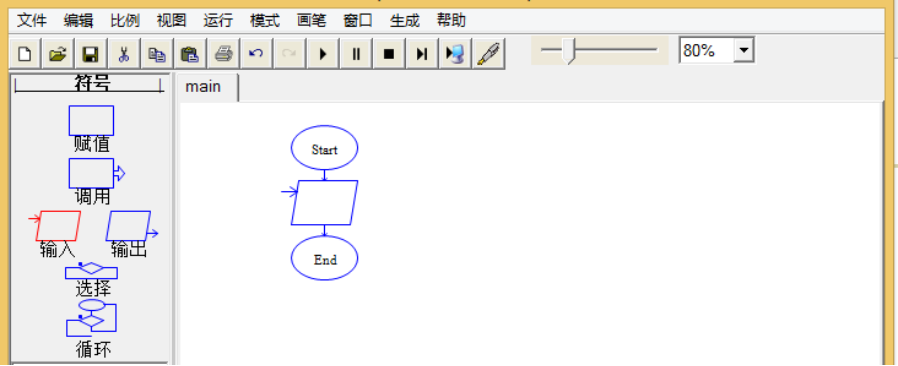This screenshot has width=898, height=366.
Task: Click the computer test-server toolbar icon
Action: (455, 54)
